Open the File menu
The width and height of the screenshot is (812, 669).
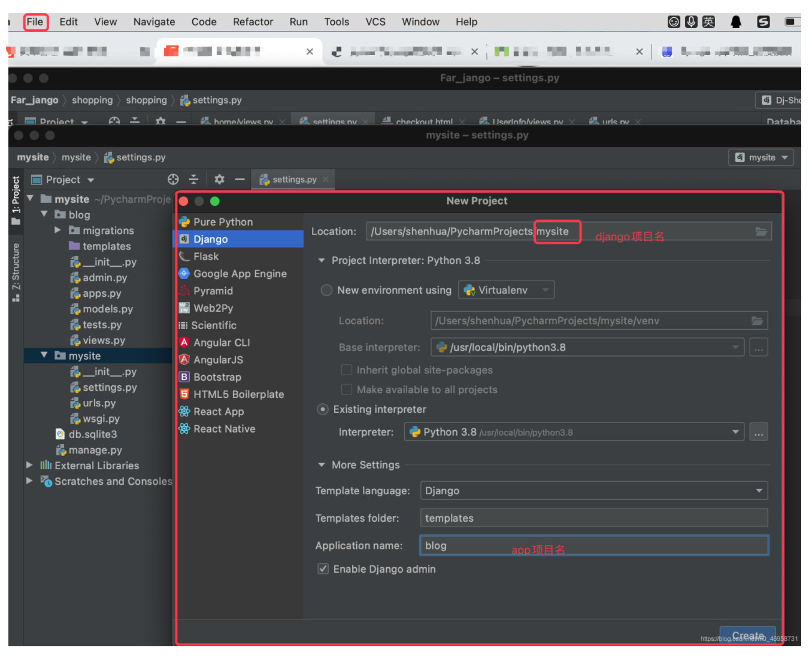click(x=35, y=22)
